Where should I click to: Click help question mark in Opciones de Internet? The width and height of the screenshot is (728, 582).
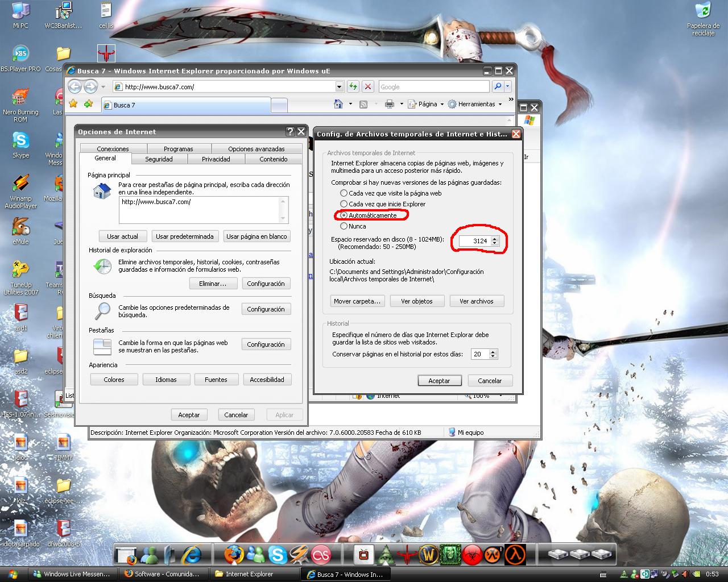(291, 132)
